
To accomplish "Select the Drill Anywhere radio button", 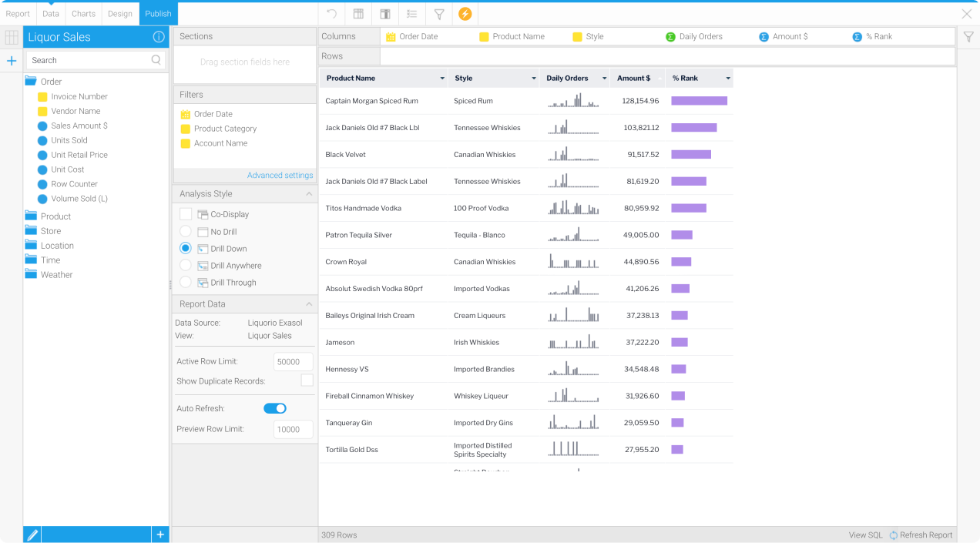I will click(x=184, y=265).
